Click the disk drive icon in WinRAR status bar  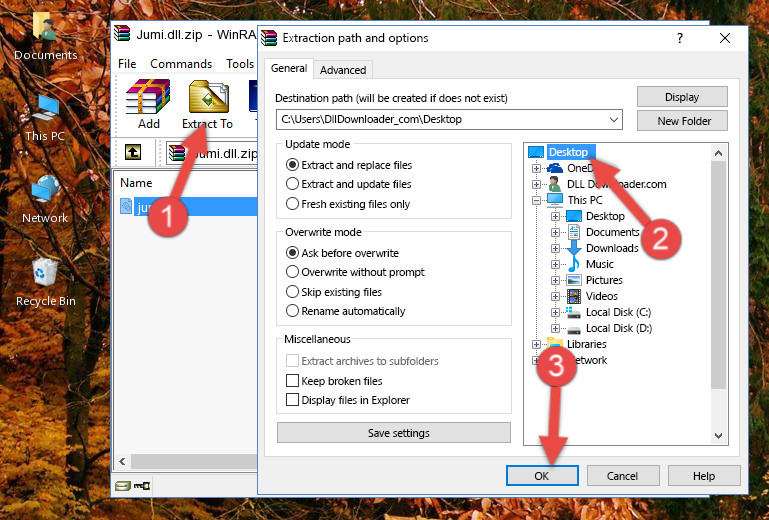tap(123, 486)
